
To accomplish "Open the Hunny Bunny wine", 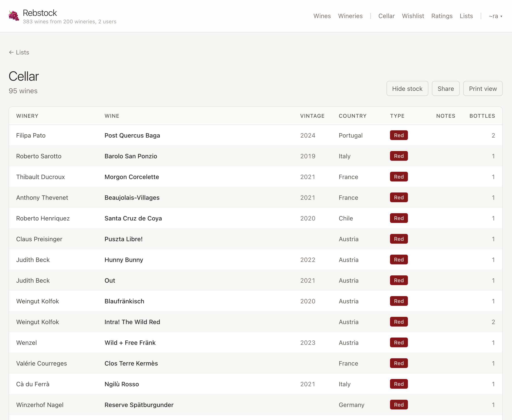I will [x=124, y=260].
